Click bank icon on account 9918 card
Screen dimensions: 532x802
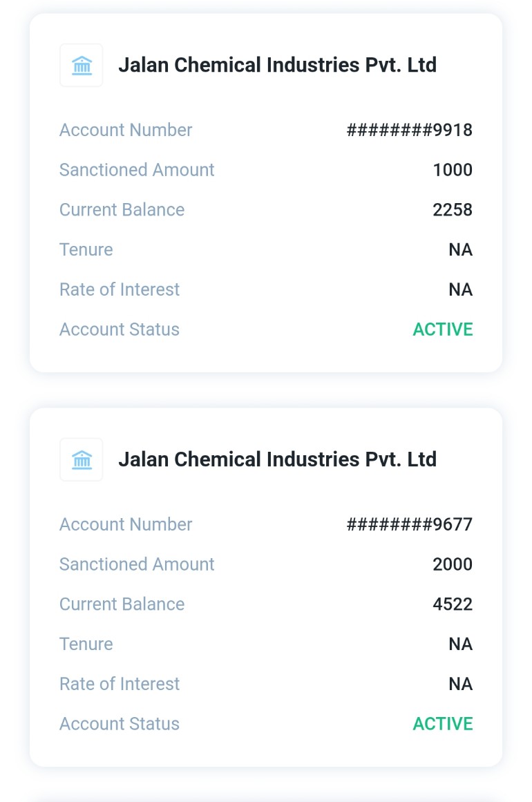[x=82, y=66]
